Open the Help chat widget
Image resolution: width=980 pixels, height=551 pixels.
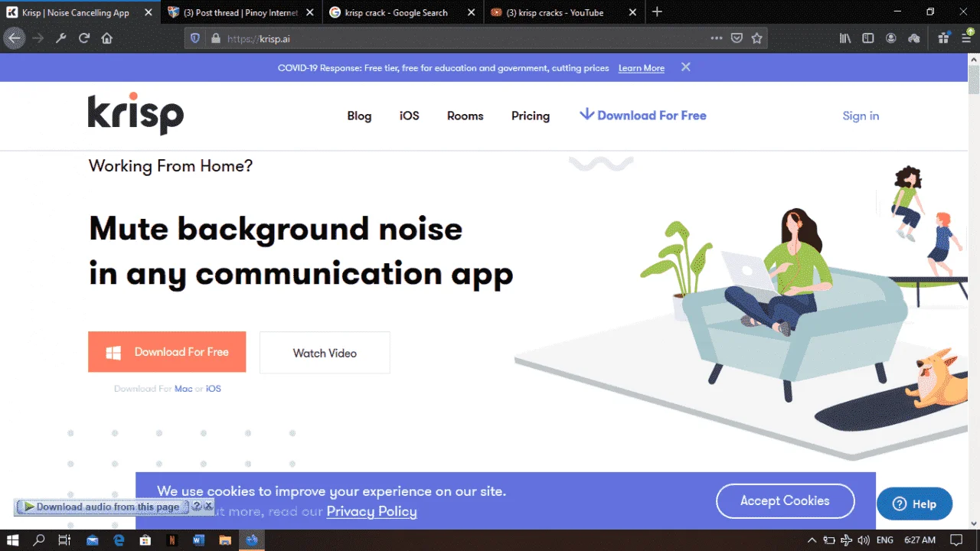point(914,504)
